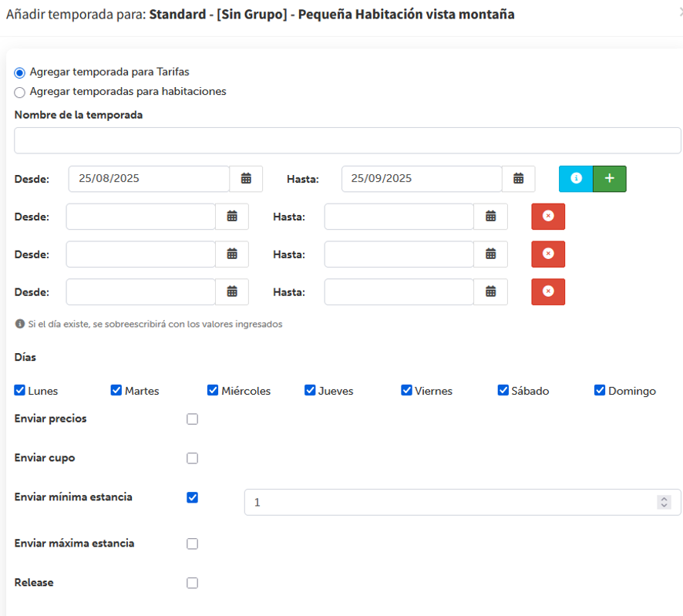Click the first Hasta date field 25/09/2025
683x616 pixels.
coord(422,179)
